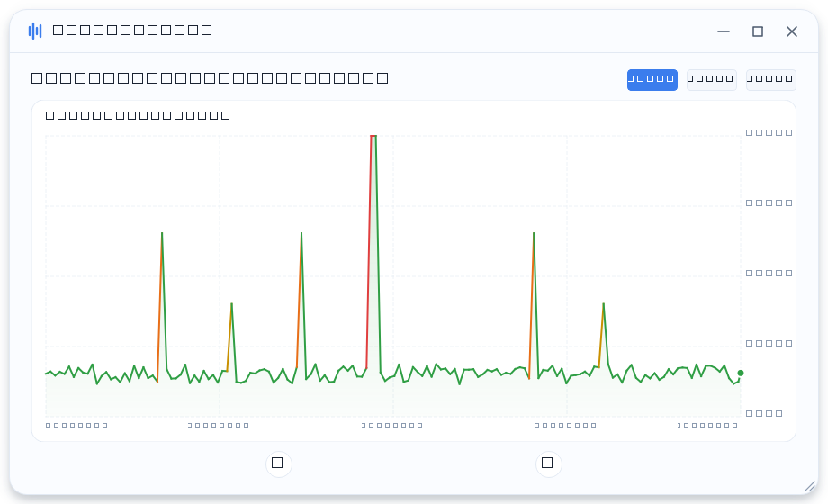Click the chart subtitle inside the card
828x504 pixels.
tap(138, 115)
